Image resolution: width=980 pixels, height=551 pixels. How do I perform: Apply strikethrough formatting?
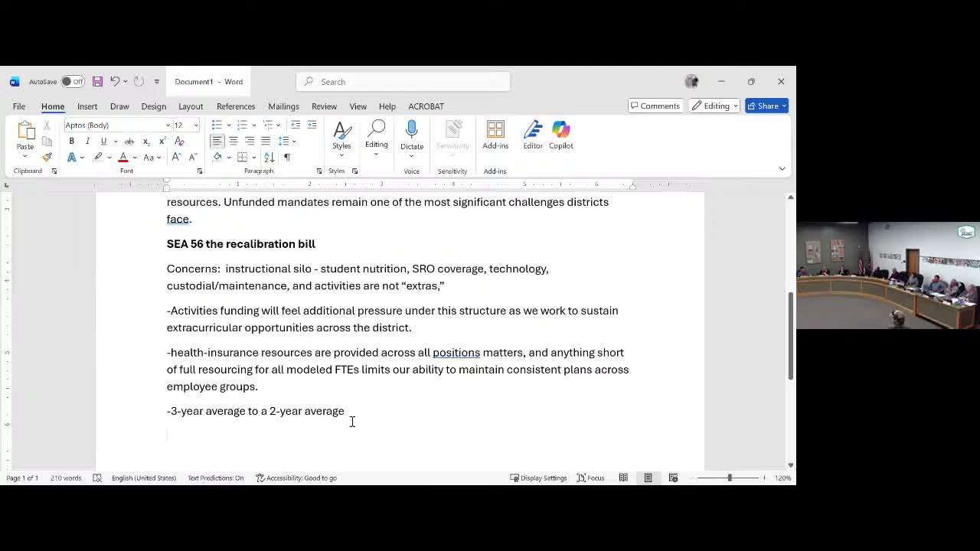[x=129, y=142]
